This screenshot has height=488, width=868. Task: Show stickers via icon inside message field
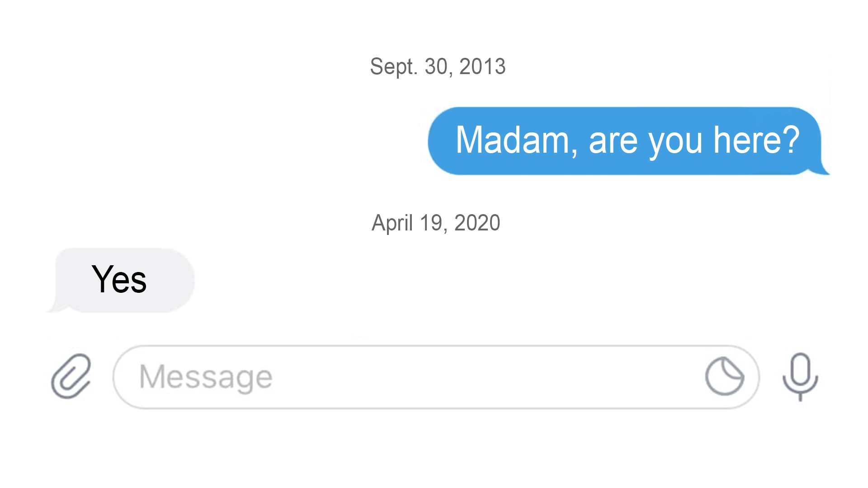click(725, 376)
